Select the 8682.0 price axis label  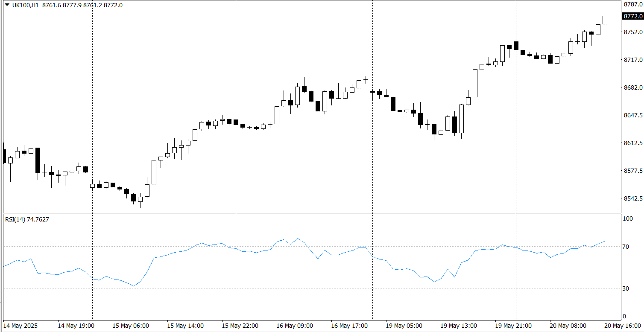(x=633, y=87)
